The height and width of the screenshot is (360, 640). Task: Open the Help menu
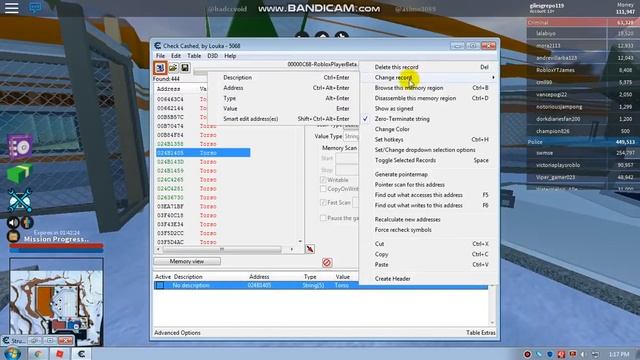pos(230,56)
